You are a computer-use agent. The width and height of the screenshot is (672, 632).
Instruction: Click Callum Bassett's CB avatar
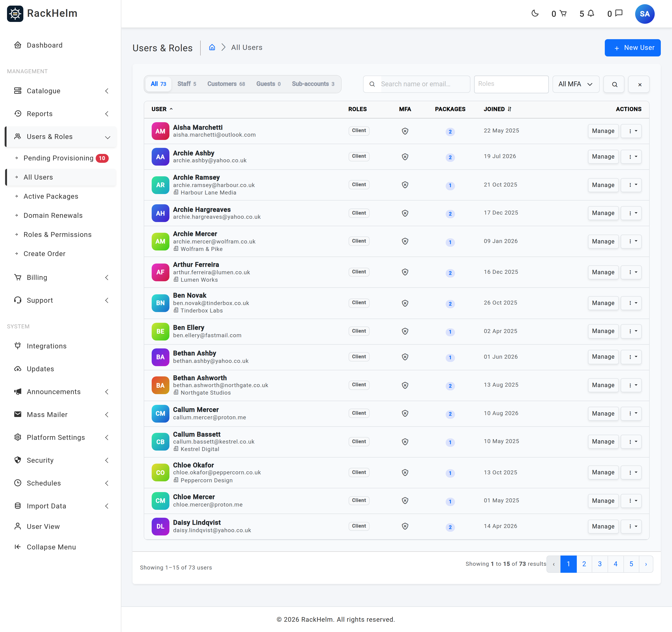click(x=160, y=442)
